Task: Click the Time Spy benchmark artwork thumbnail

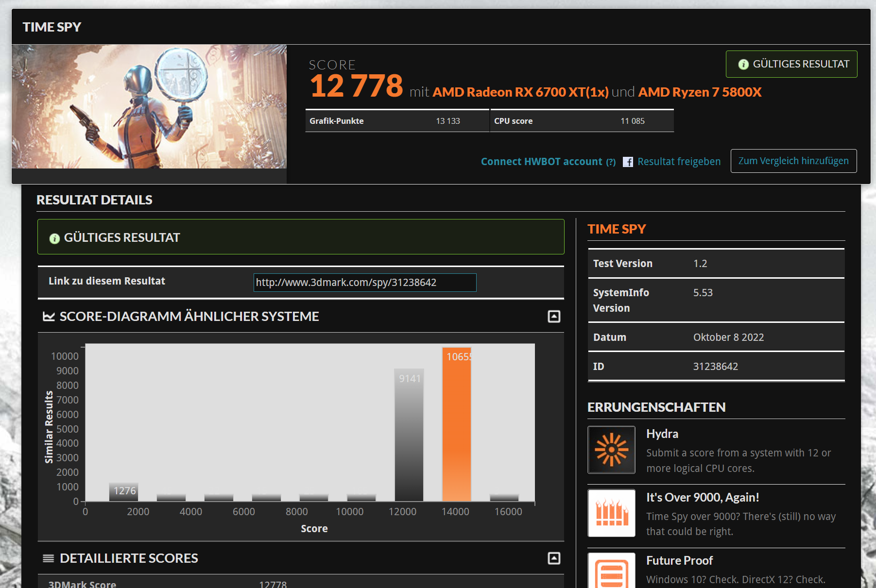Action: point(149,107)
